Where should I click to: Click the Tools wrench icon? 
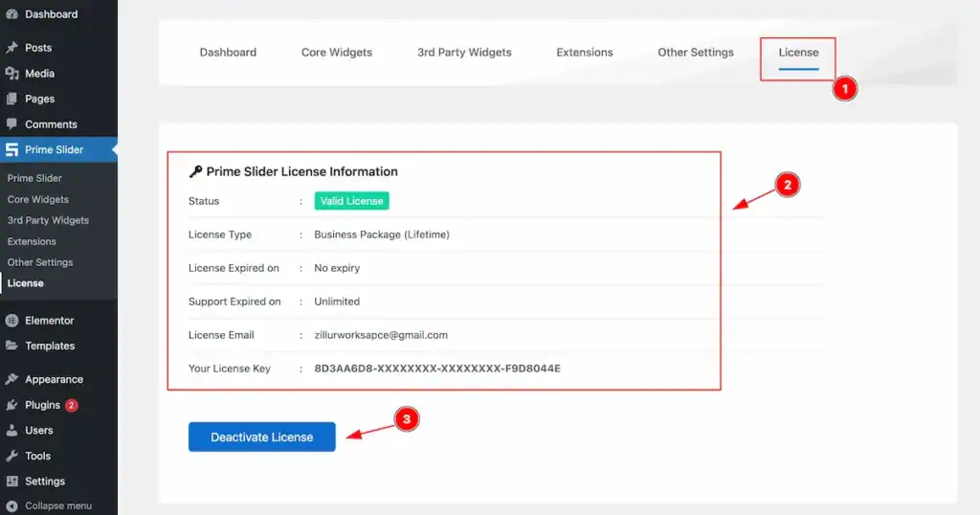pos(11,456)
